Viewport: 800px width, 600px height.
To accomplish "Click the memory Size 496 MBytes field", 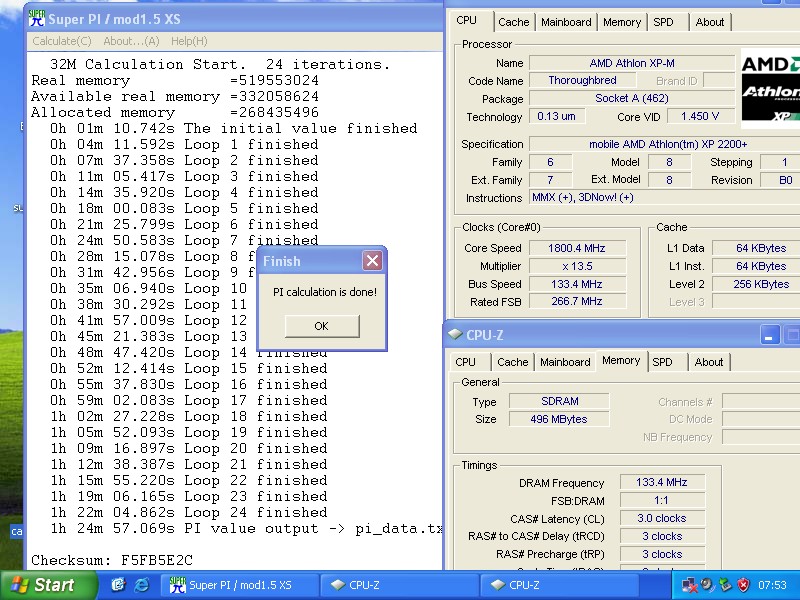I will click(559, 419).
